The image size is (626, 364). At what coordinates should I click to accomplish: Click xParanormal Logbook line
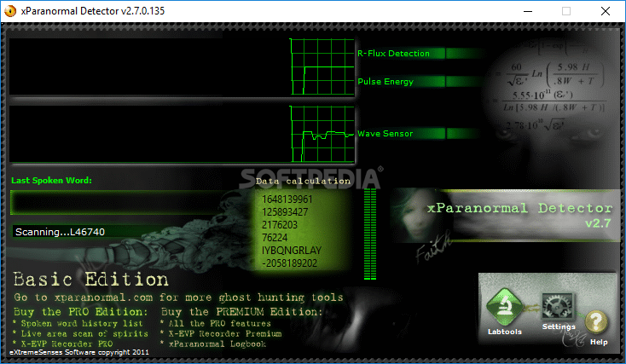click(x=213, y=344)
